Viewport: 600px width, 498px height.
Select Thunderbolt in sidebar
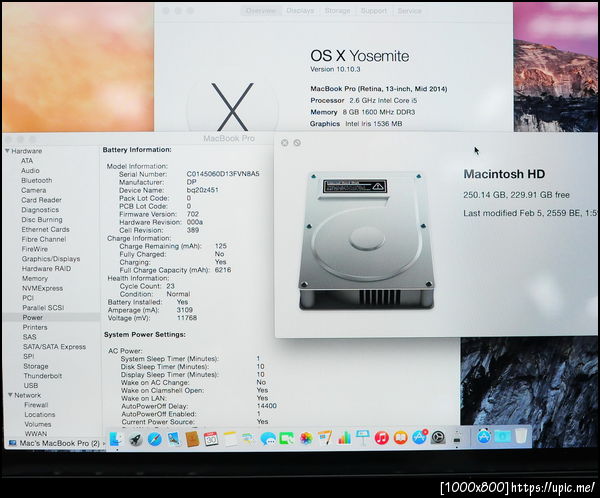42,376
